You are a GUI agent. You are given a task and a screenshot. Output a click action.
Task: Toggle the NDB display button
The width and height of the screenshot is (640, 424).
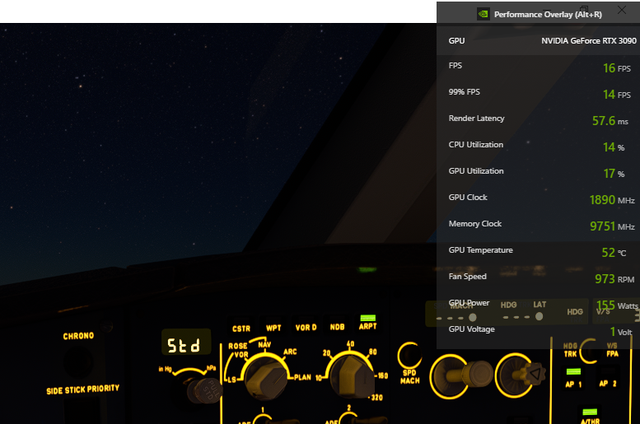click(337, 325)
